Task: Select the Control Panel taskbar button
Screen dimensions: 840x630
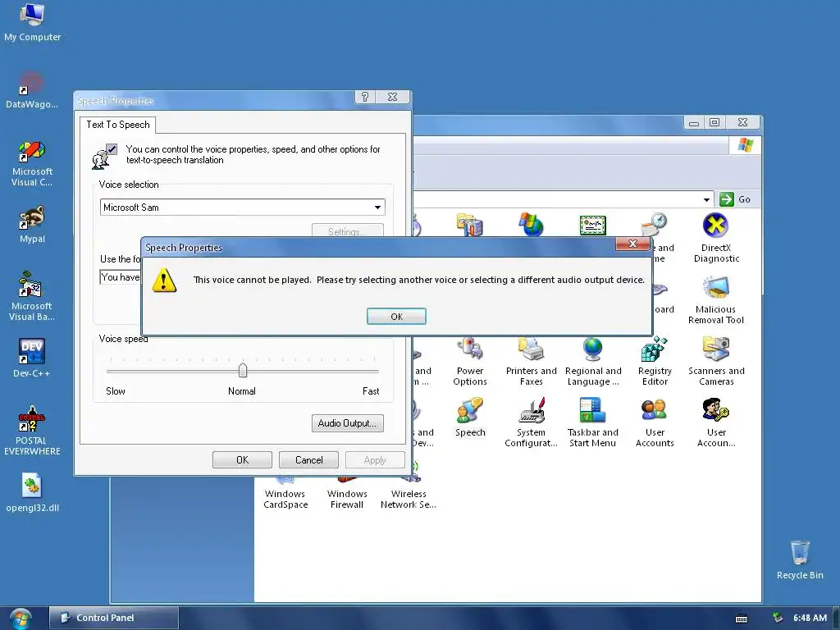Action: (113, 618)
